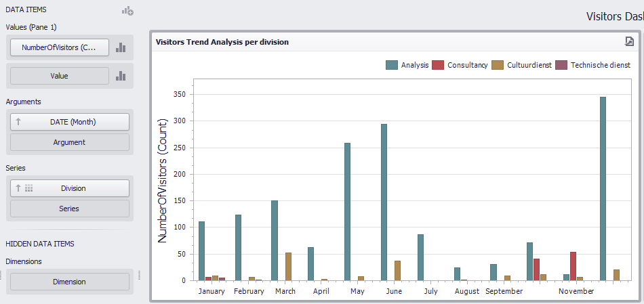Click the empty Value placeholder
This screenshot has height=304, width=644.
[60, 77]
